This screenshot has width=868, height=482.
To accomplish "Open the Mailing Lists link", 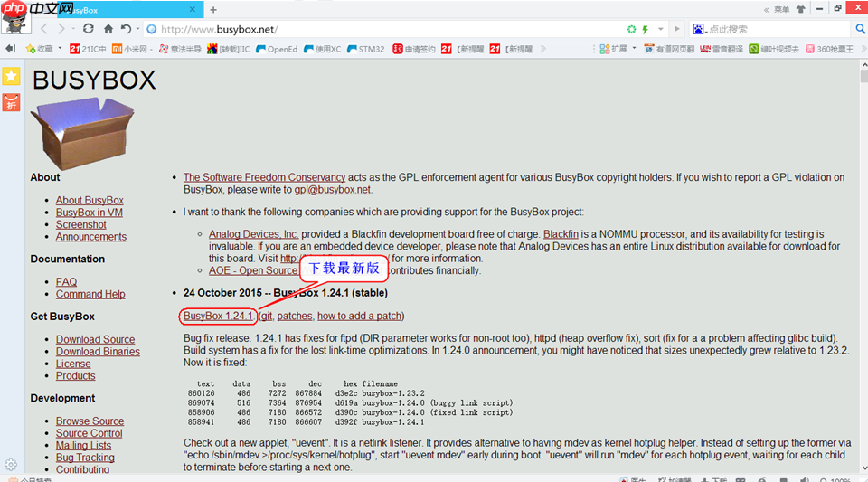I will [83, 446].
